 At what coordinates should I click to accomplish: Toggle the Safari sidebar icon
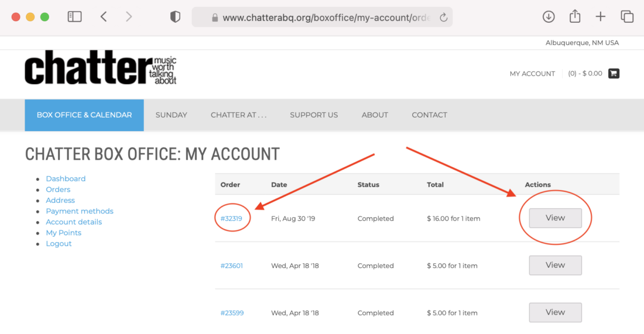(x=74, y=17)
